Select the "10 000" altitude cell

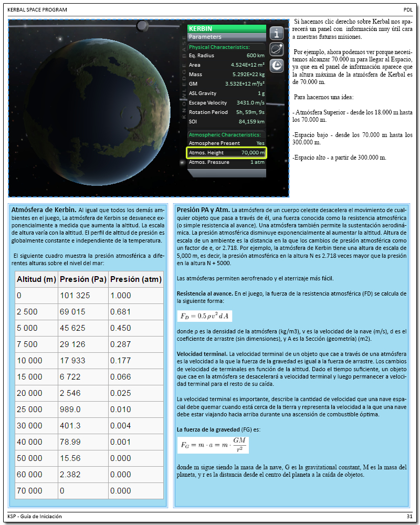(37, 361)
